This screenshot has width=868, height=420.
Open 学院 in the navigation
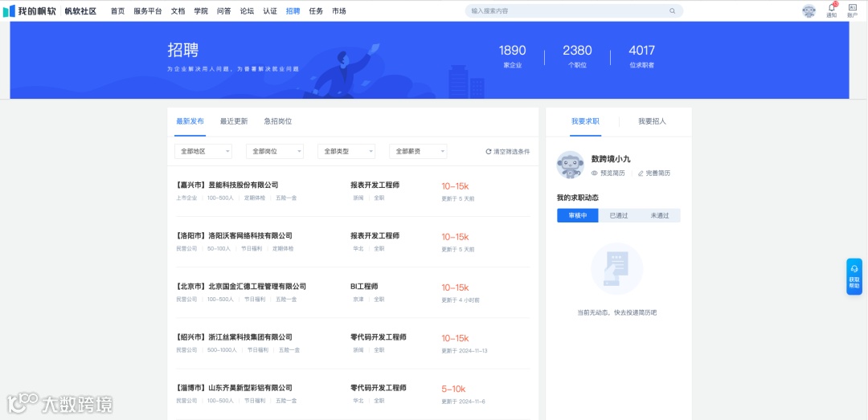(x=201, y=11)
